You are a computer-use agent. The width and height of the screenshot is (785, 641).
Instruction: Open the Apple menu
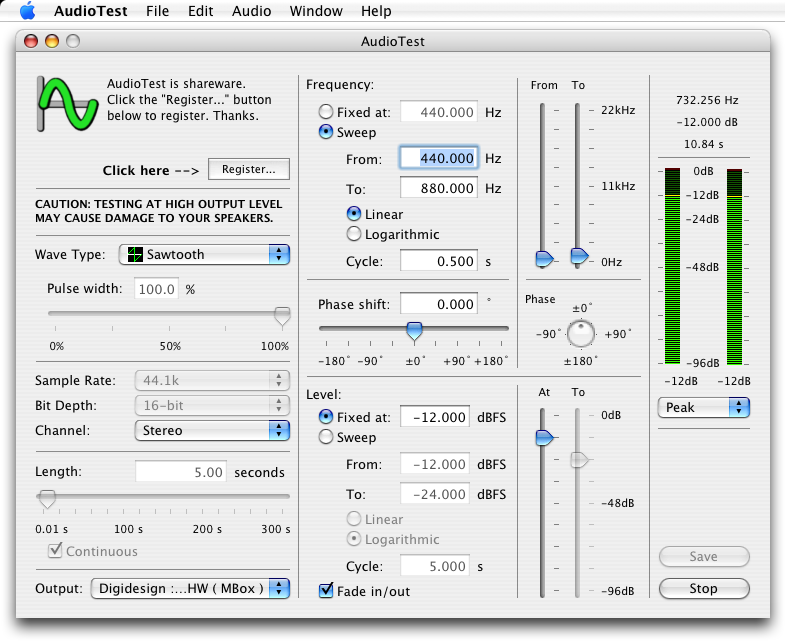click(x=27, y=11)
